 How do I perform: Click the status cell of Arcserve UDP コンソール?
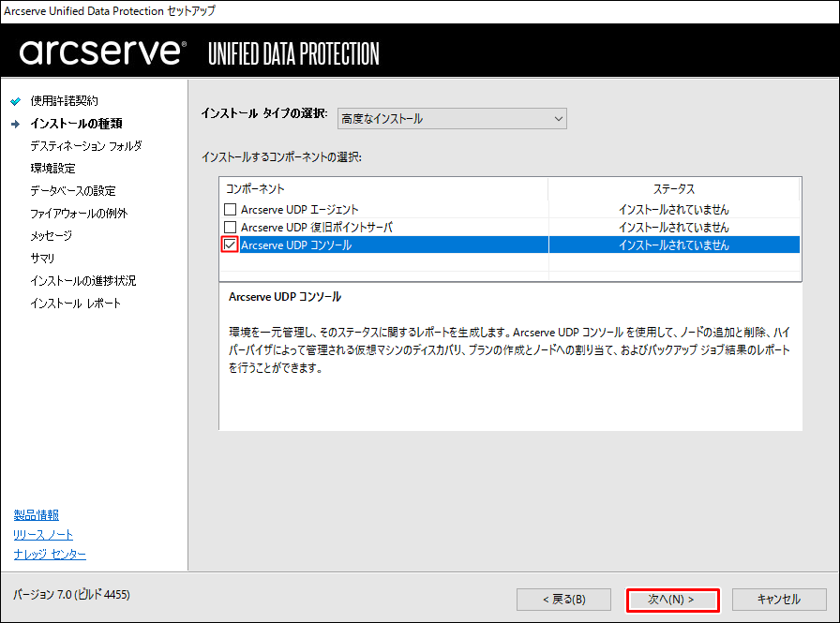pyautogui.click(x=674, y=245)
